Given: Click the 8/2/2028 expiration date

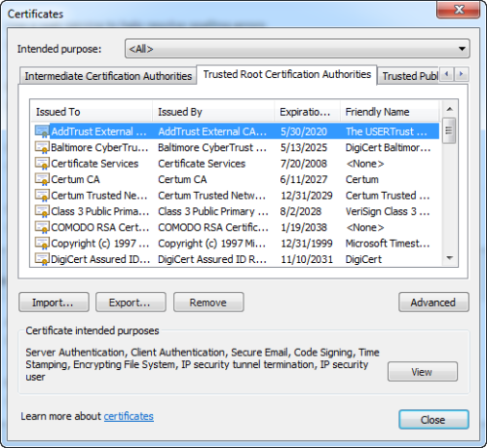Looking at the screenshot, I should click(301, 211).
